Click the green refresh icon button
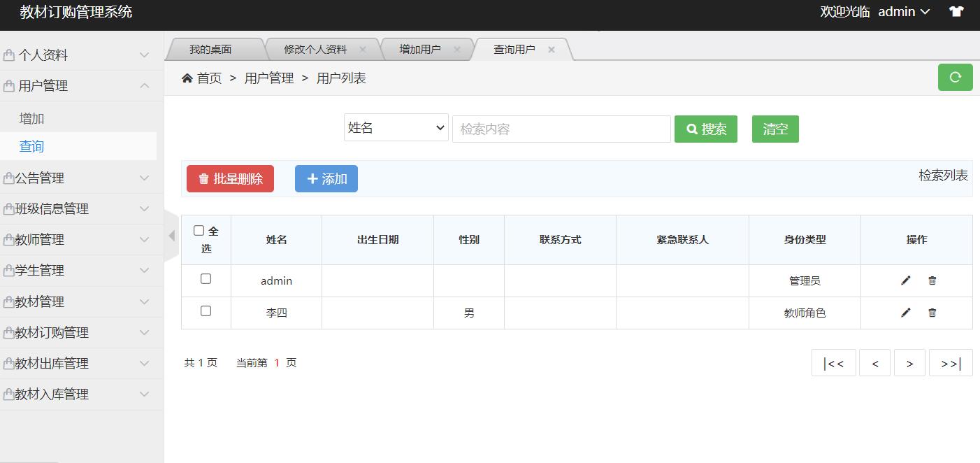The width and height of the screenshot is (980, 463). [955, 77]
